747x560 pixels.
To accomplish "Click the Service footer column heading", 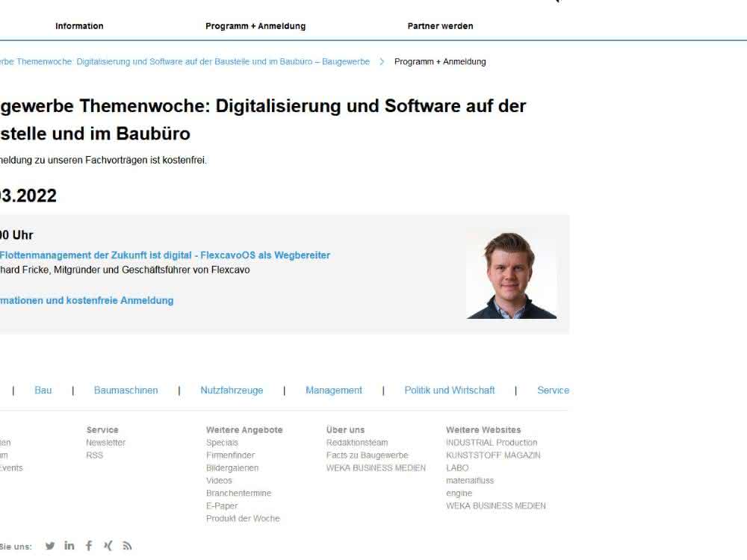I will 102,430.
